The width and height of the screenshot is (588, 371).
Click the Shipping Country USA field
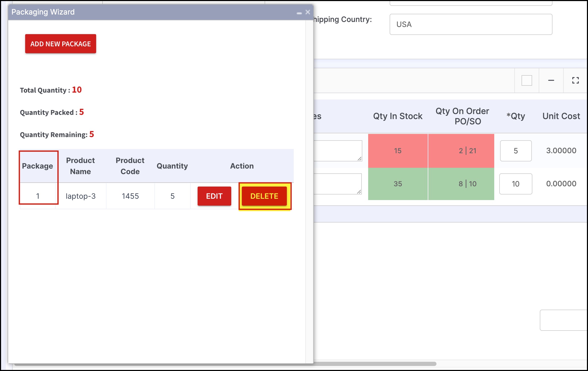coord(471,24)
